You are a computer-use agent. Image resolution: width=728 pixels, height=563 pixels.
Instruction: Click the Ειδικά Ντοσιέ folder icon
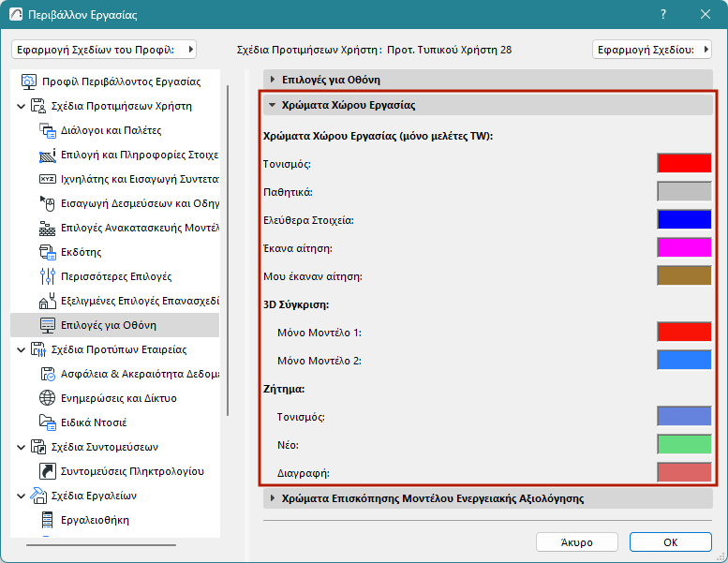48,422
